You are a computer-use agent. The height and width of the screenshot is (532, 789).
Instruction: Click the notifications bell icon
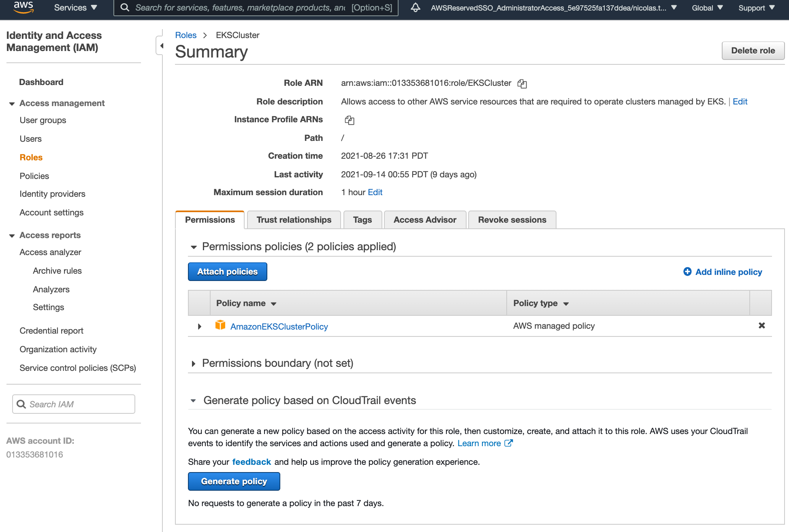(x=415, y=8)
